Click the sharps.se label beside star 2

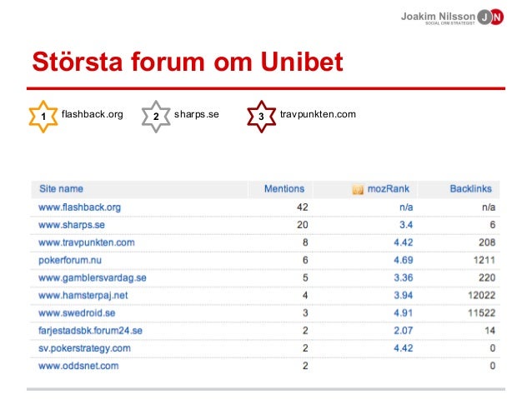click(x=197, y=114)
